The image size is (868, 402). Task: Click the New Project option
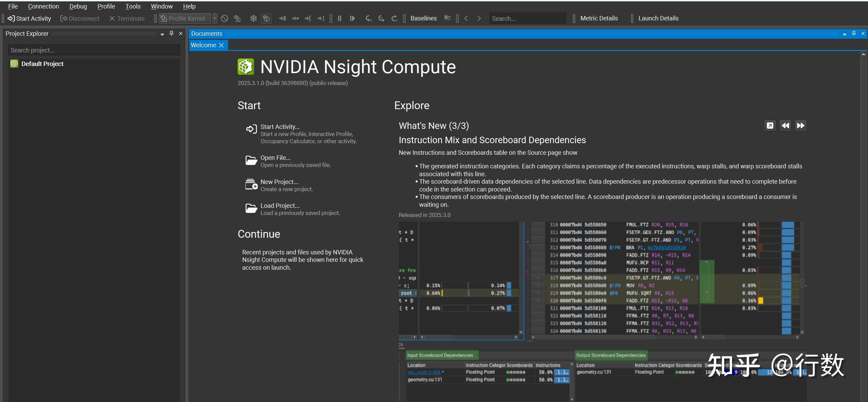[279, 182]
